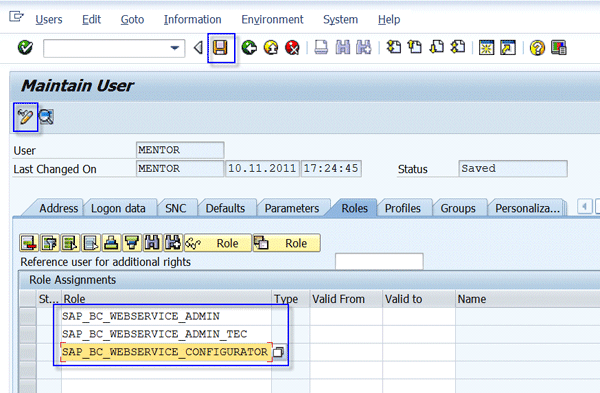
Task: Click the Last Page icon
Action: 458,47
